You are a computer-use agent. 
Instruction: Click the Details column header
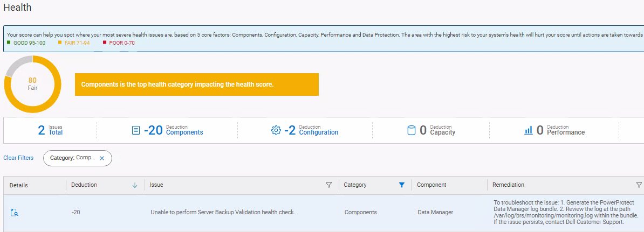click(x=19, y=185)
